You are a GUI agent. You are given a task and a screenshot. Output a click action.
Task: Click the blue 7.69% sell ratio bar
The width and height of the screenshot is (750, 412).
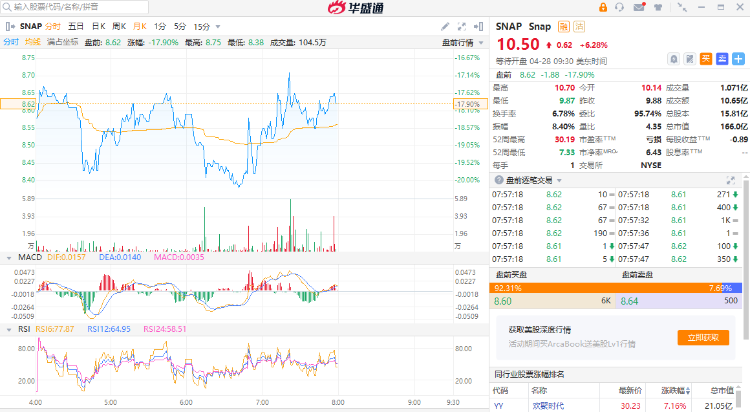click(x=730, y=288)
